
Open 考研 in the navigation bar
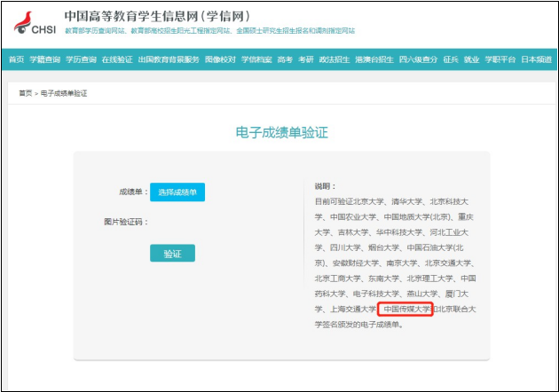[306, 59]
